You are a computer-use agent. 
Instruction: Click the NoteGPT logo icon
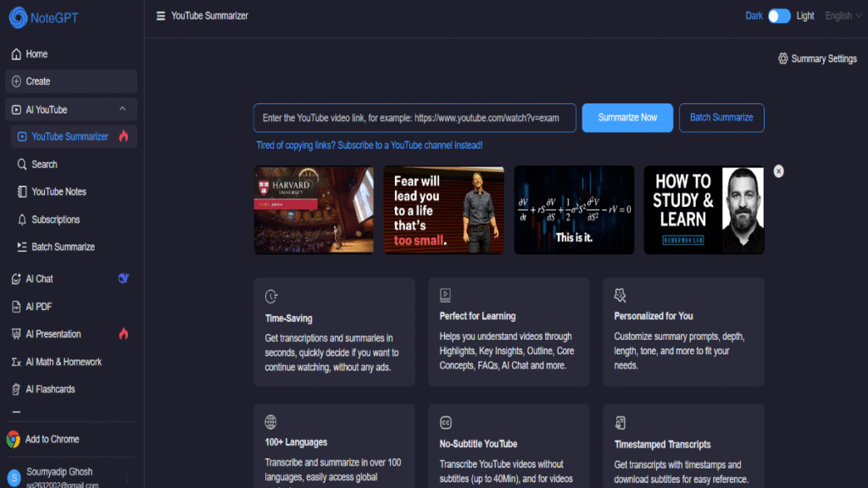point(18,18)
